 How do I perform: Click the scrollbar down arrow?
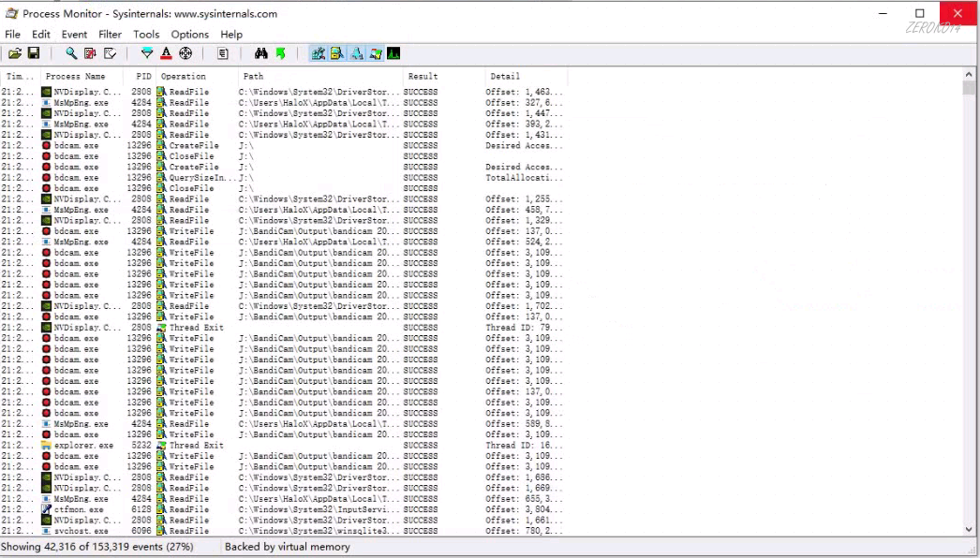[x=970, y=529]
